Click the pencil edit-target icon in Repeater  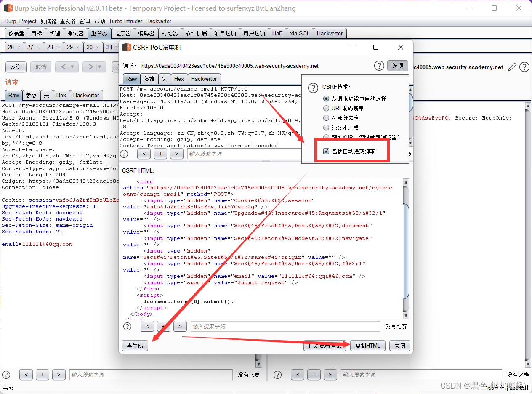click(x=512, y=67)
